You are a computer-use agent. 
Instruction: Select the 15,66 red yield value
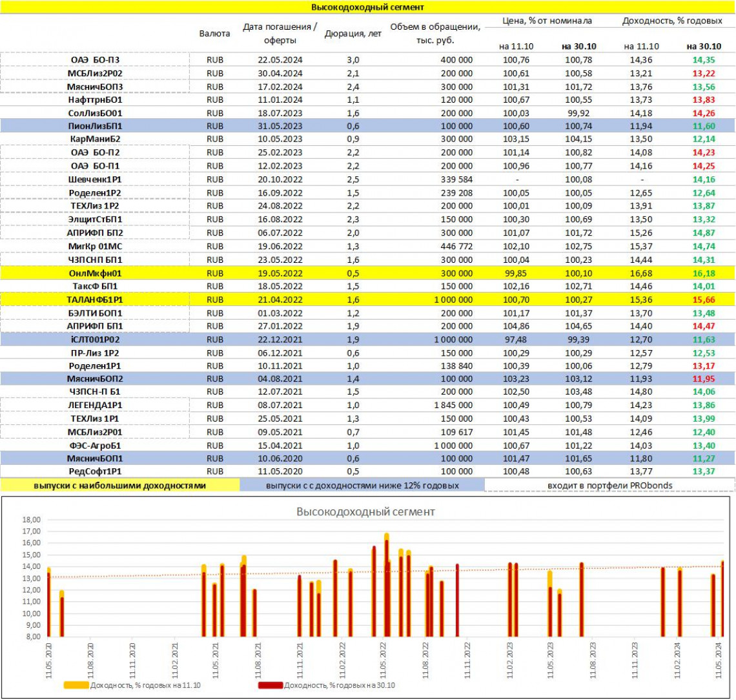(704, 300)
